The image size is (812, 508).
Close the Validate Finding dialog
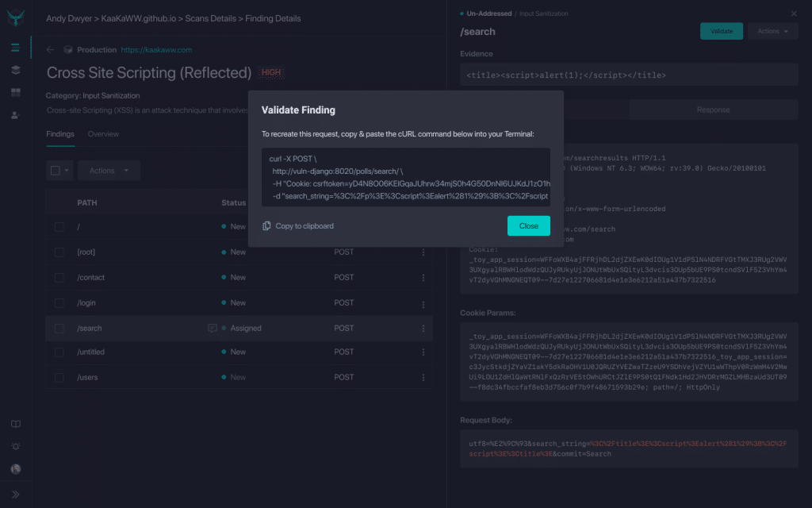click(529, 226)
